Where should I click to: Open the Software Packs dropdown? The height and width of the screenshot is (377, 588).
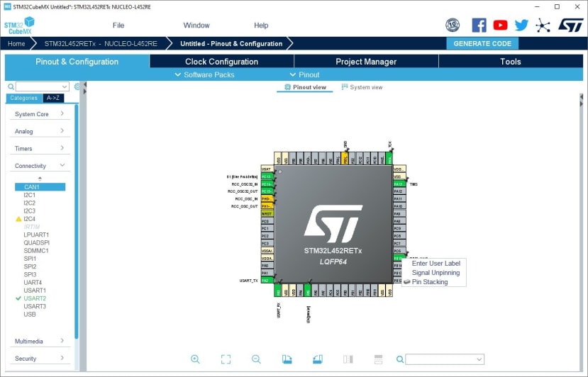coord(205,74)
